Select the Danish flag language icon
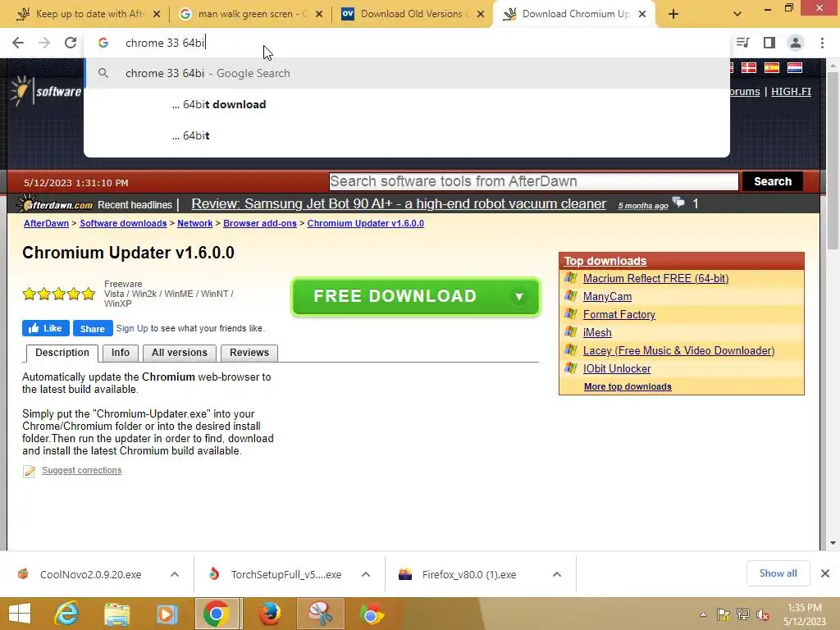This screenshot has height=630, width=840. point(748,67)
